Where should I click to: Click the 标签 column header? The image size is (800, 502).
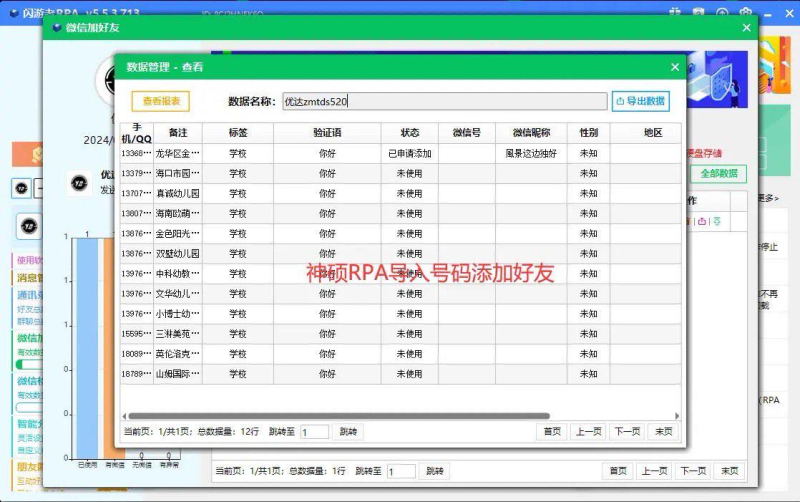coord(238,133)
